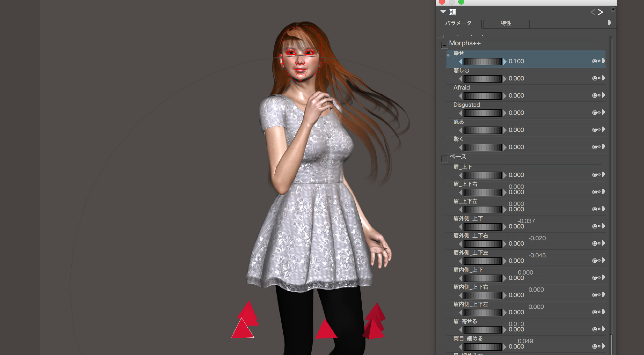Collapse the ベース group

coord(444,159)
